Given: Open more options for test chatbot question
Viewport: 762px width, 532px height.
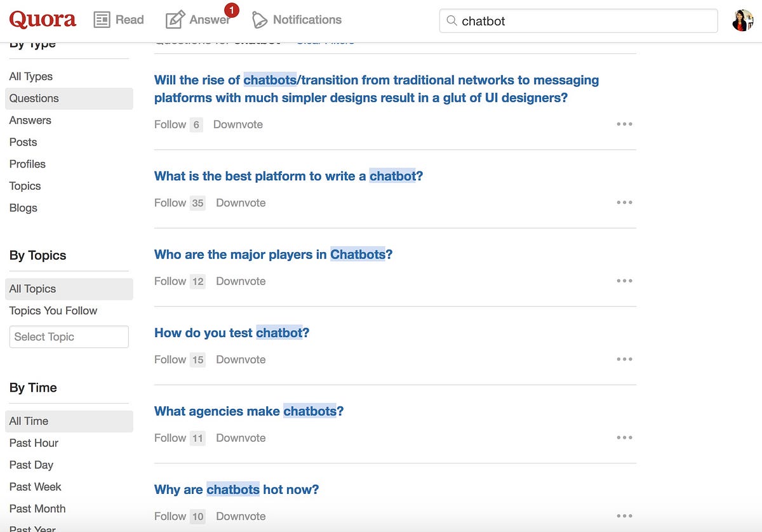Looking at the screenshot, I should (x=624, y=359).
